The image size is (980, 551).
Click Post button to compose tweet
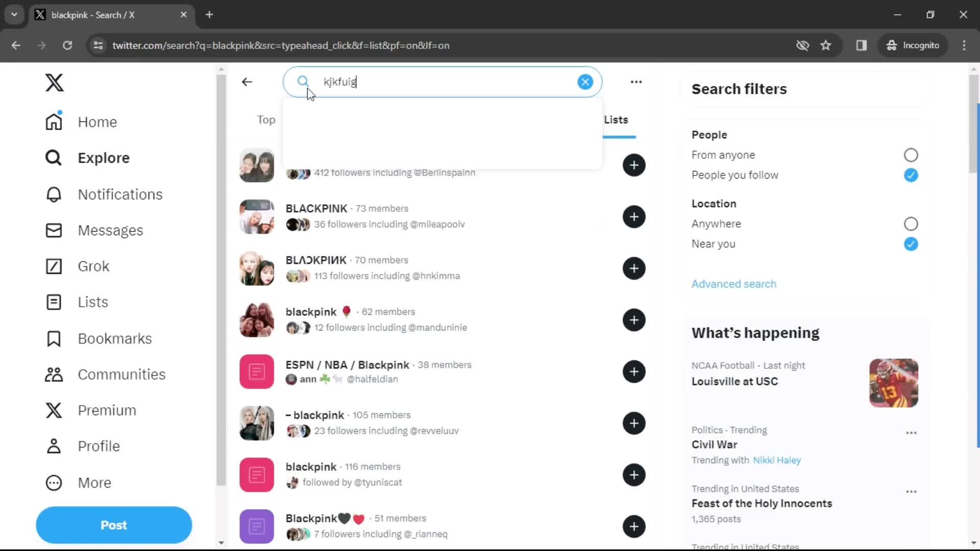[x=114, y=525]
